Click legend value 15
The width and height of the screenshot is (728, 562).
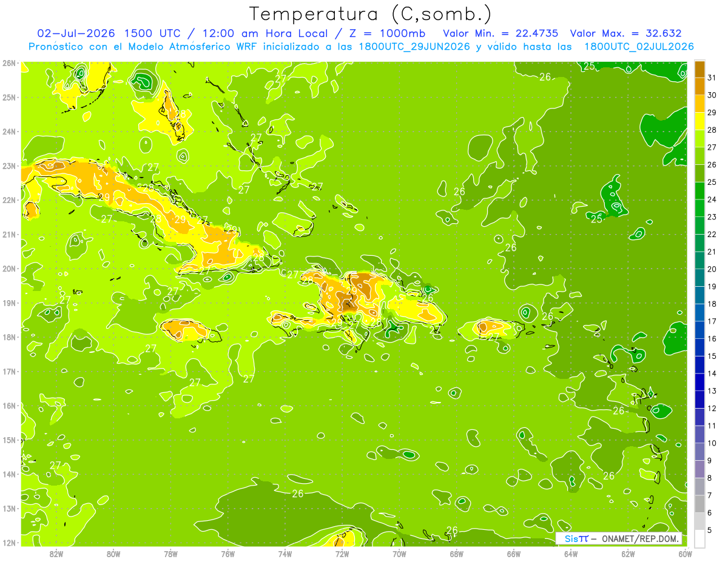click(713, 356)
